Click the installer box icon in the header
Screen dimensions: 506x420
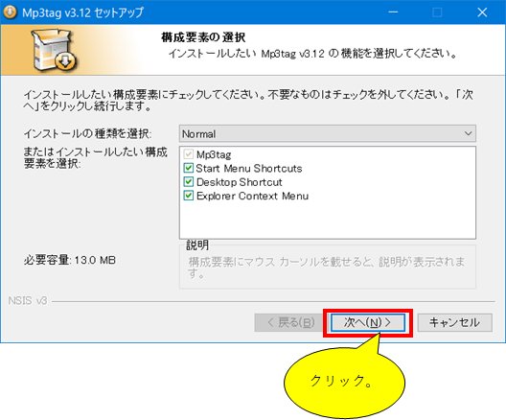pos(54,50)
